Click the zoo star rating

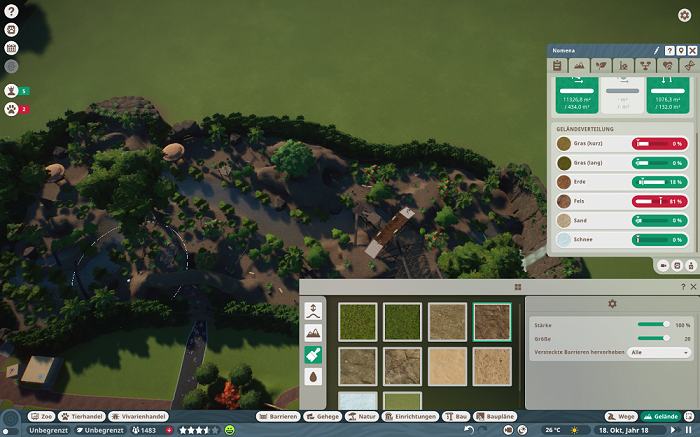pyautogui.click(x=199, y=430)
